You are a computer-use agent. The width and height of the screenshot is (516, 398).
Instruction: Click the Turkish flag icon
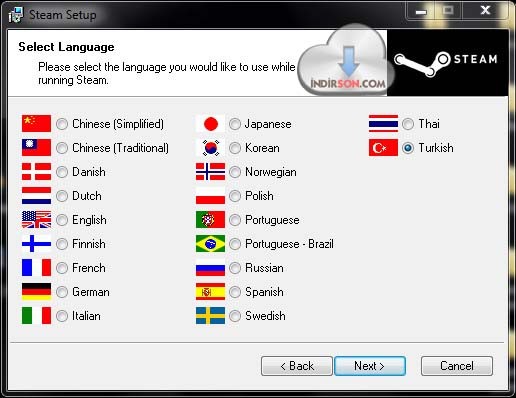(x=383, y=148)
